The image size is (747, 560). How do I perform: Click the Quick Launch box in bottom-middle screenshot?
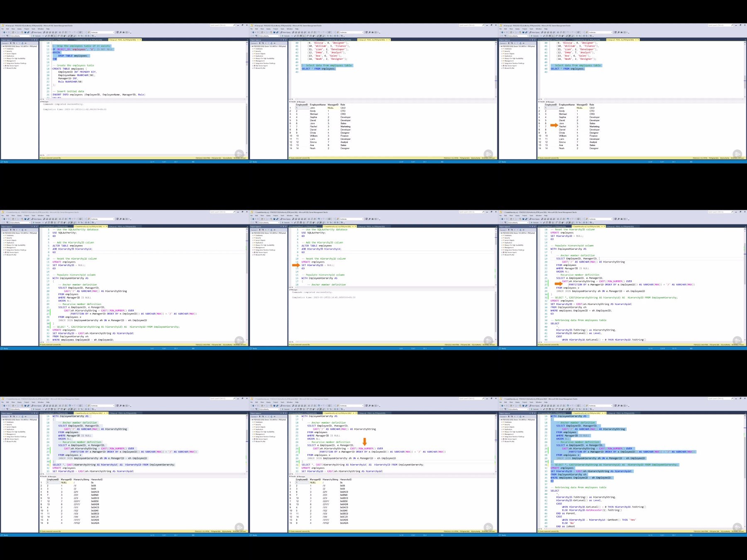(472, 399)
